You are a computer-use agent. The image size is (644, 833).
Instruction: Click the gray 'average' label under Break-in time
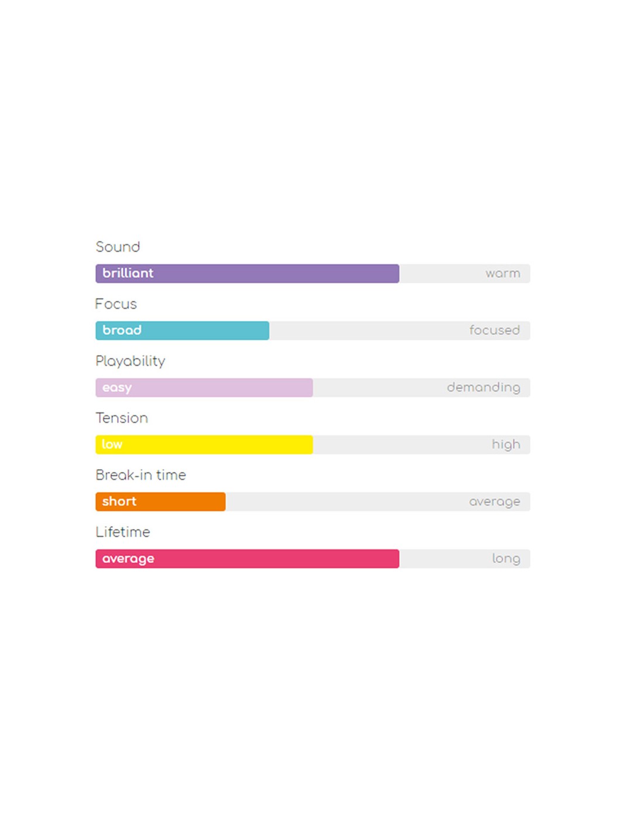click(x=494, y=501)
